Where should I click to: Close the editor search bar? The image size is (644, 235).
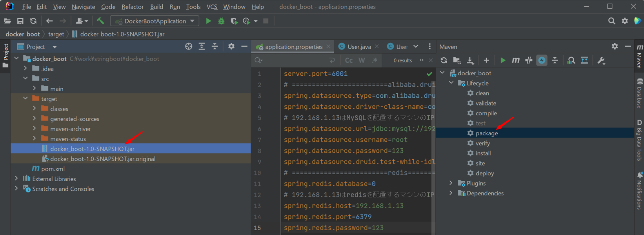(x=431, y=60)
